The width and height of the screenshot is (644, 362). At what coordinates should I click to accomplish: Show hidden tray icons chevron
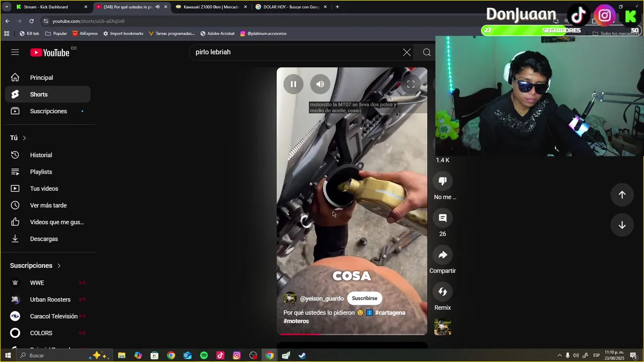pos(559,355)
